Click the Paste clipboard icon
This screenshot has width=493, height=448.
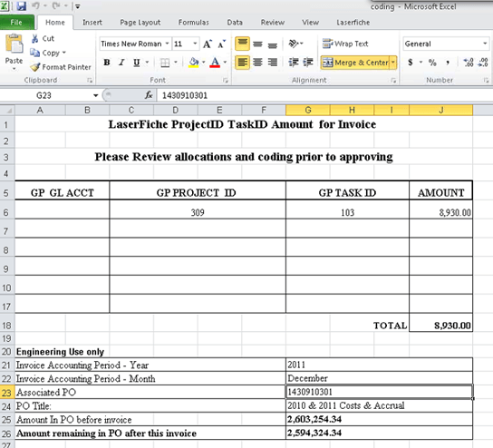[x=14, y=44]
